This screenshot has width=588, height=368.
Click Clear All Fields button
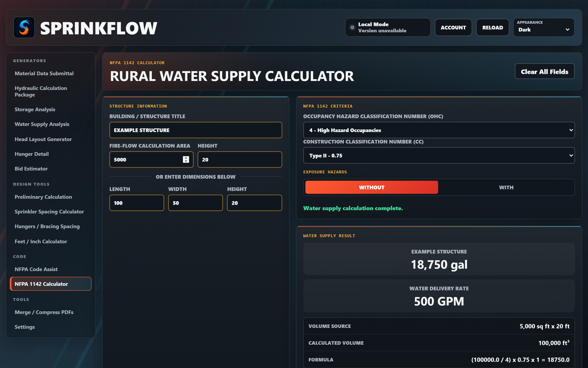pos(545,71)
